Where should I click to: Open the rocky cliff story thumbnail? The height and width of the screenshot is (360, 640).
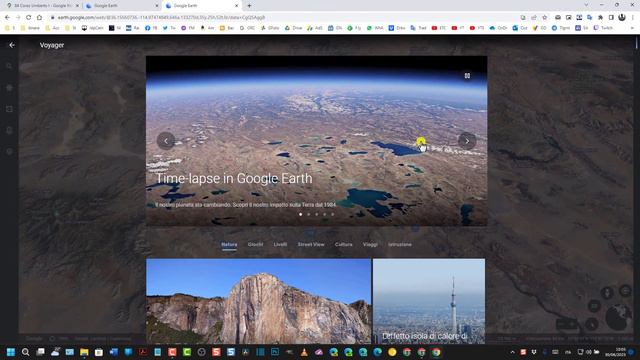[x=259, y=301]
